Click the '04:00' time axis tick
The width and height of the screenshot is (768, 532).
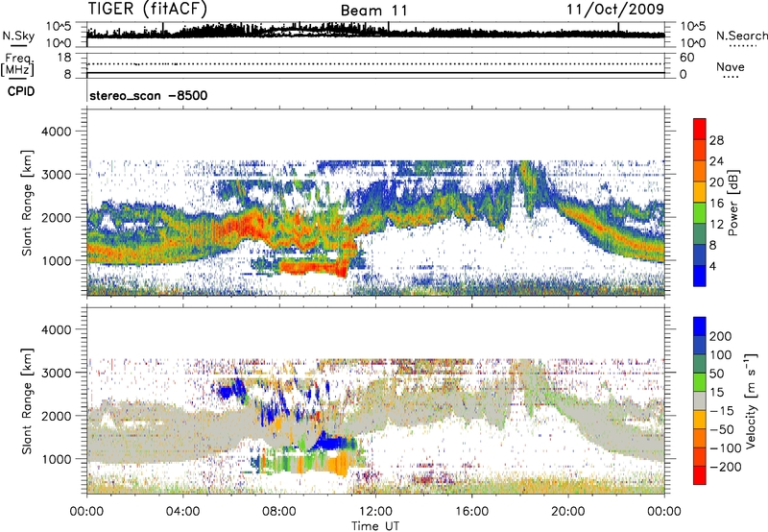pos(182,512)
